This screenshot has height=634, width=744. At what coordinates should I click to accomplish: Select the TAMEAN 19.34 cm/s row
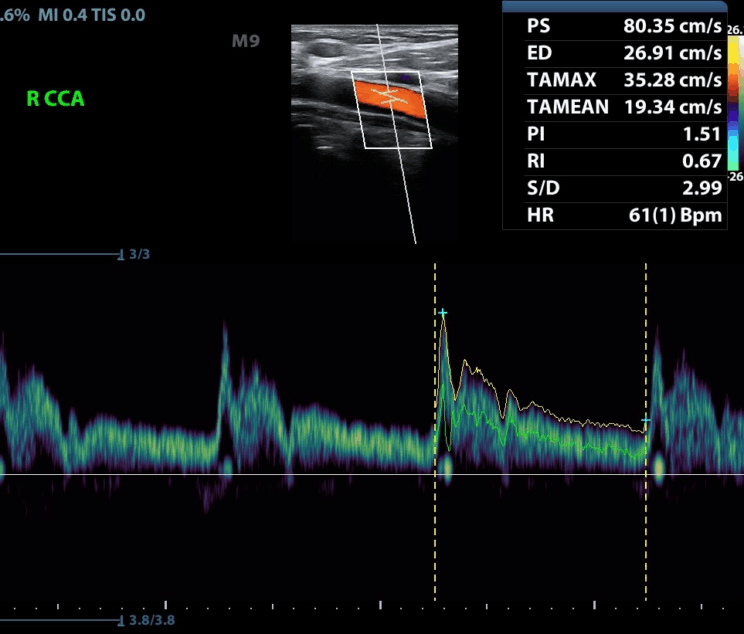click(x=614, y=107)
